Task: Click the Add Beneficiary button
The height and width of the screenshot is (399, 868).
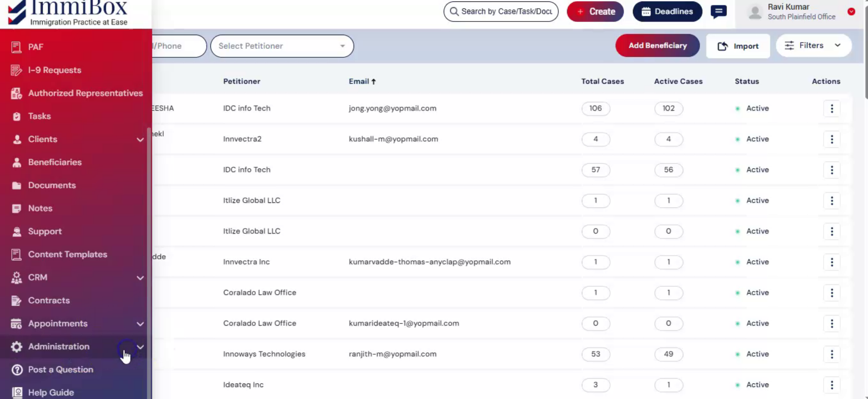Action: 658,46
